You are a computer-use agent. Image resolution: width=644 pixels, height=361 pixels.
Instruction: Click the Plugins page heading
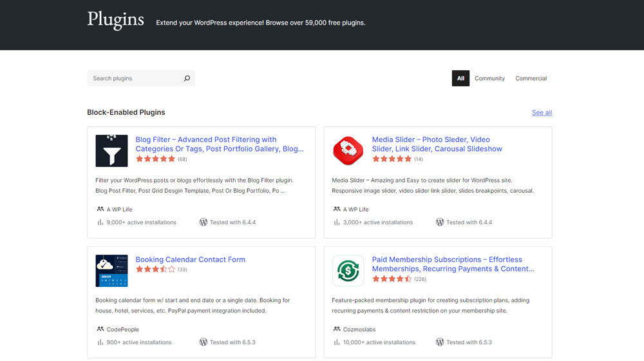[x=115, y=20]
